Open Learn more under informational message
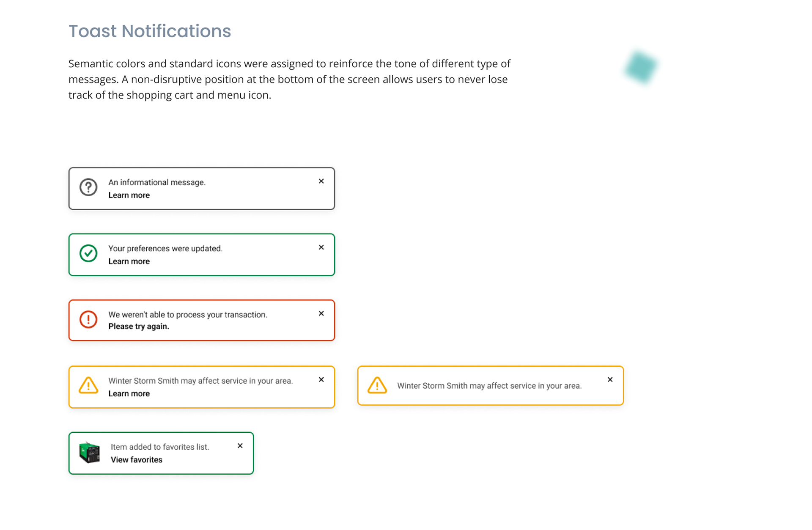Screen dimensions: 812x530 (x=129, y=195)
